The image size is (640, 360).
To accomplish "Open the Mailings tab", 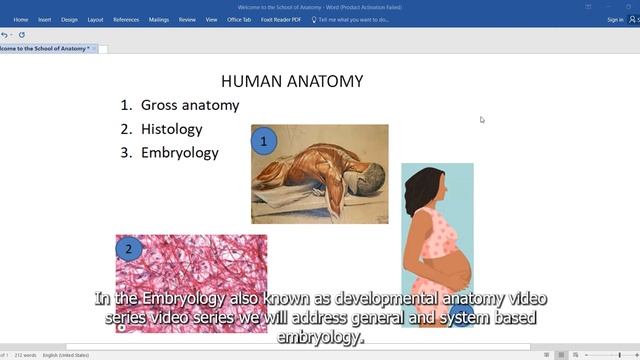I will click(159, 20).
